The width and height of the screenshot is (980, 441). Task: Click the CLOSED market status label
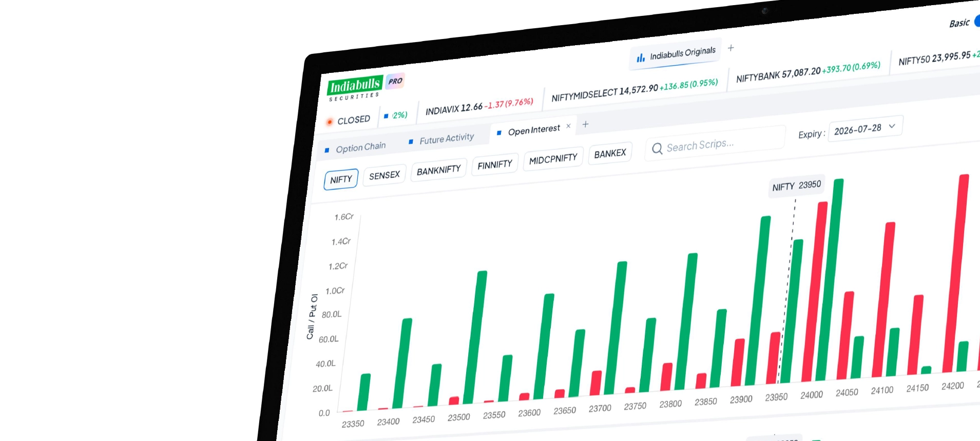click(x=354, y=120)
